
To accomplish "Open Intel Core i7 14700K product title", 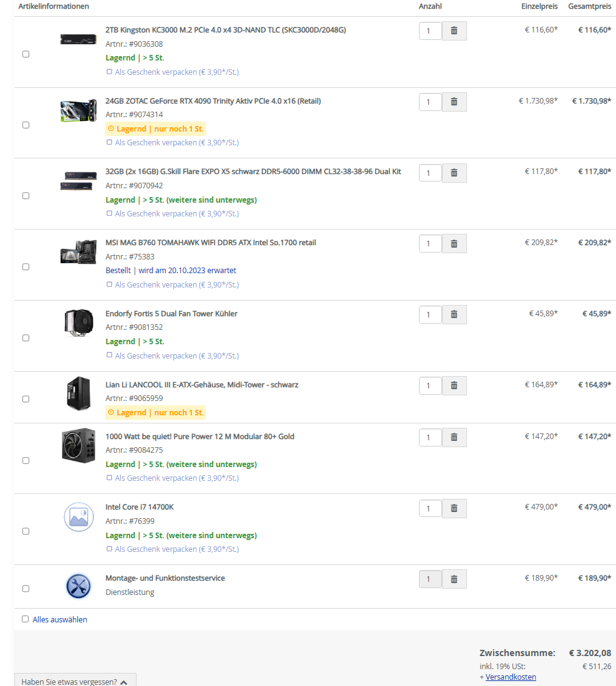I will (x=140, y=507).
